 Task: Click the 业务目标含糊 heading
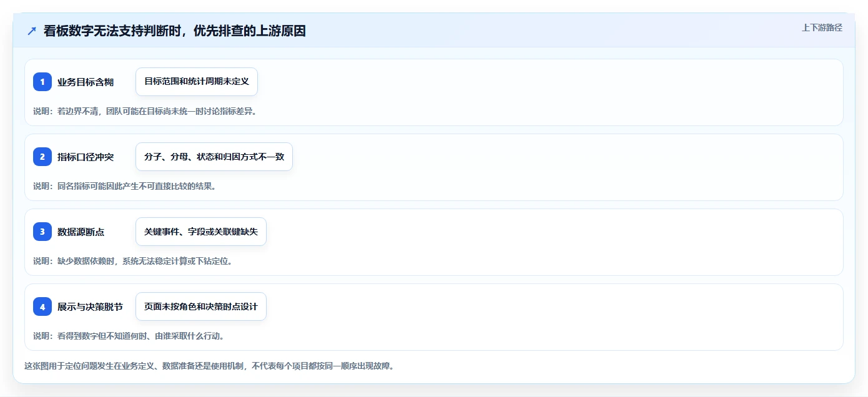tap(86, 82)
